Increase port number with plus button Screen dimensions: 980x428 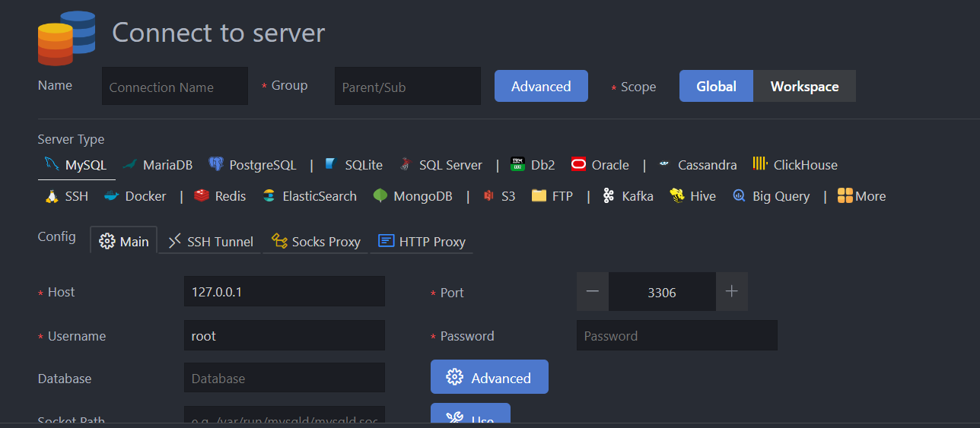(x=732, y=291)
